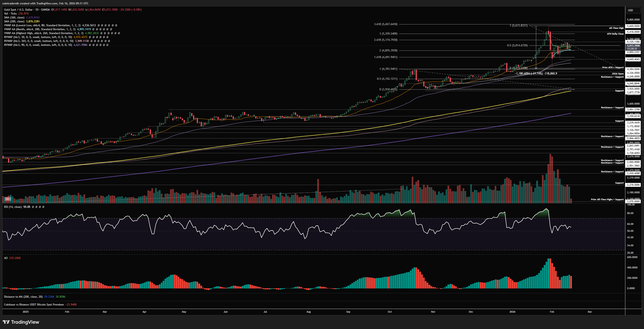Expand Coinbase vs Binance Spot Premium pane

[34, 305]
